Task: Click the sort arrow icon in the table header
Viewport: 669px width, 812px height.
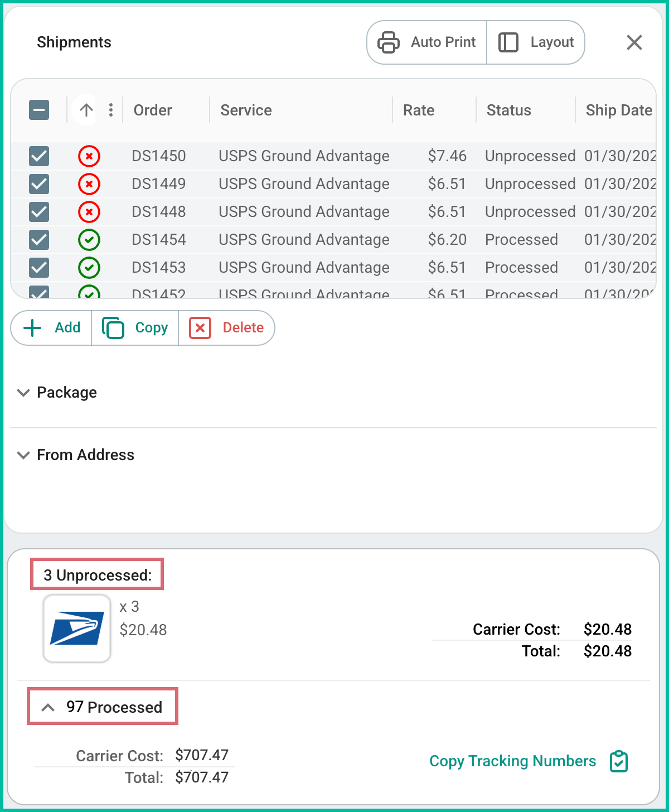Action: point(85,110)
